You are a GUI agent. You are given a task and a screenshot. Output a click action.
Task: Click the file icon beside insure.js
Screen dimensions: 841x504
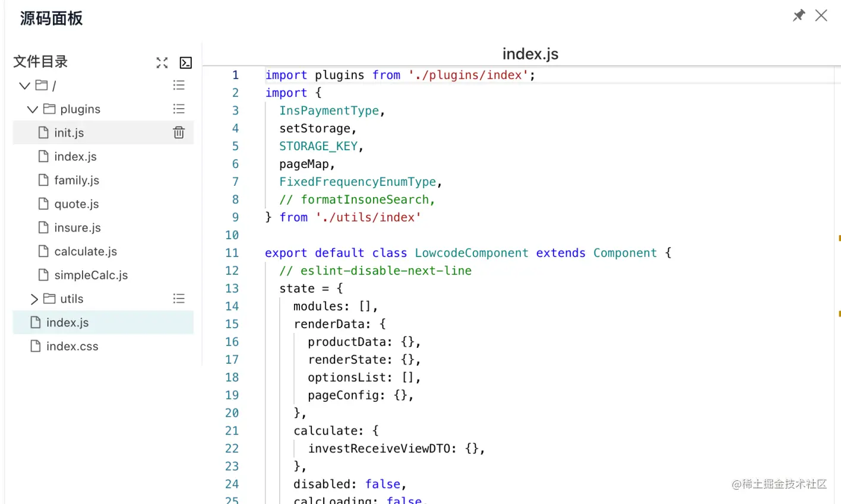click(x=43, y=227)
